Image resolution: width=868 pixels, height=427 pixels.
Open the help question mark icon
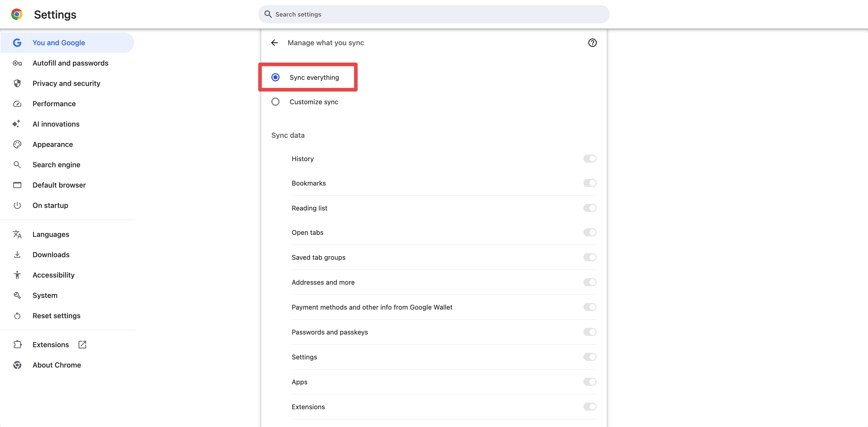[592, 43]
